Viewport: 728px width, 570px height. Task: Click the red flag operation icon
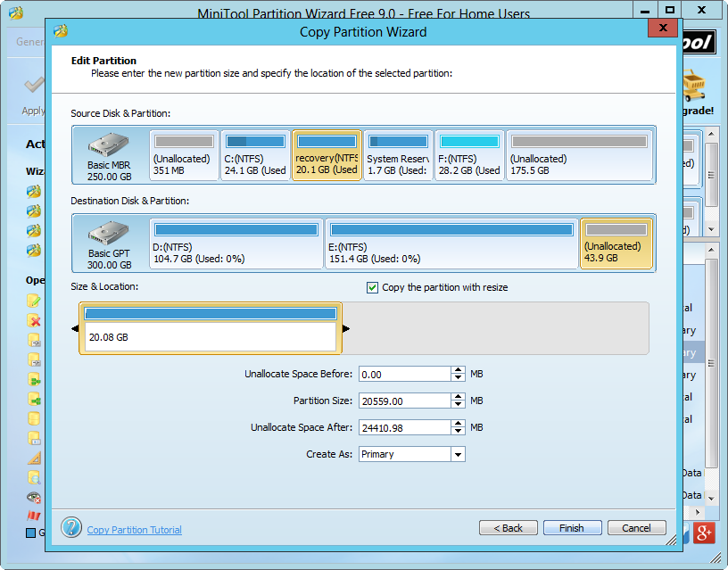[33, 516]
